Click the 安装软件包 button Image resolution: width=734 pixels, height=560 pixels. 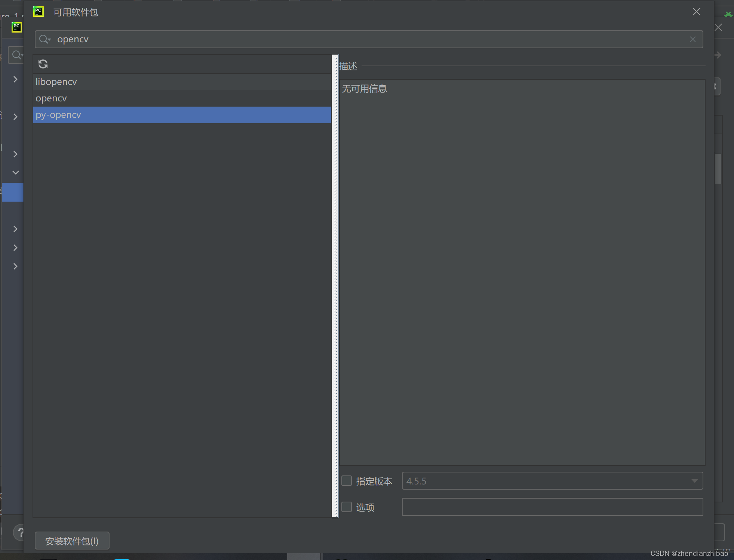72,541
